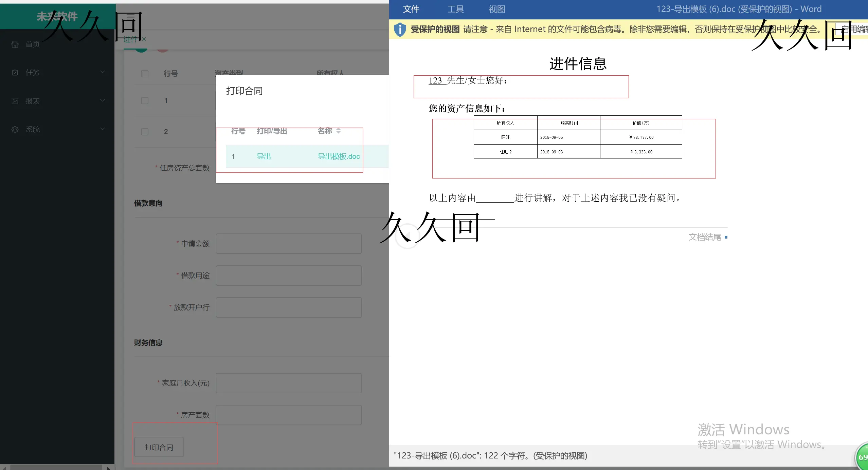Click the 系统 gear icon in the sidebar
868x470 pixels.
coord(15,129)
